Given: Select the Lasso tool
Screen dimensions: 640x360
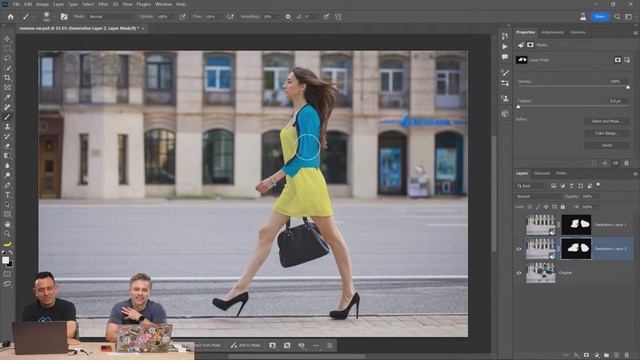Looking at the screenshot, I should 7,58.
